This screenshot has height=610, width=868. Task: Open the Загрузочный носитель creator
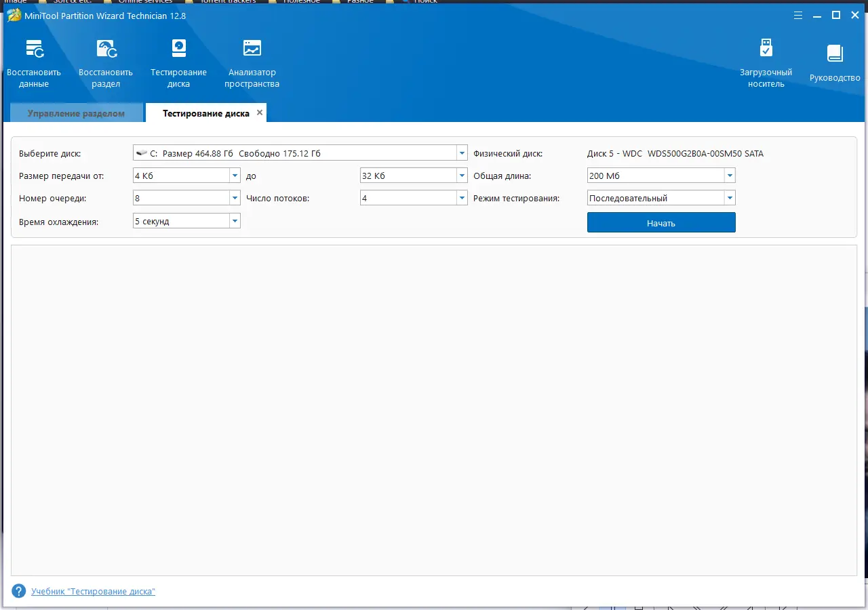click(x=766, y=64)
